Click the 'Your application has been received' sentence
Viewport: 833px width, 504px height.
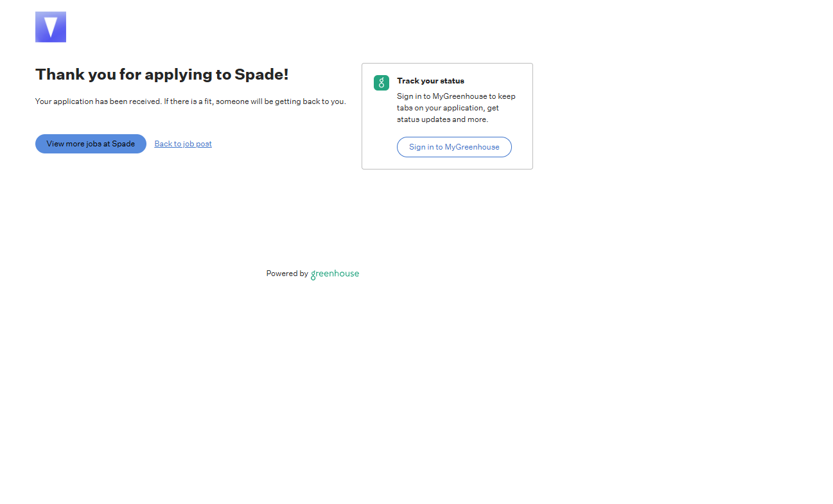98,101
